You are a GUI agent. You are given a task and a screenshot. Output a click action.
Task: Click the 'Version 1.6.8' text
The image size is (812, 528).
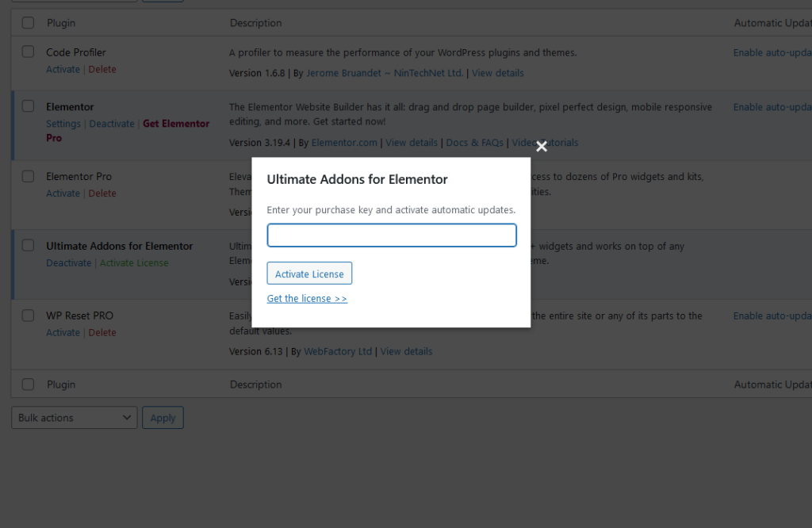[257, 73]
